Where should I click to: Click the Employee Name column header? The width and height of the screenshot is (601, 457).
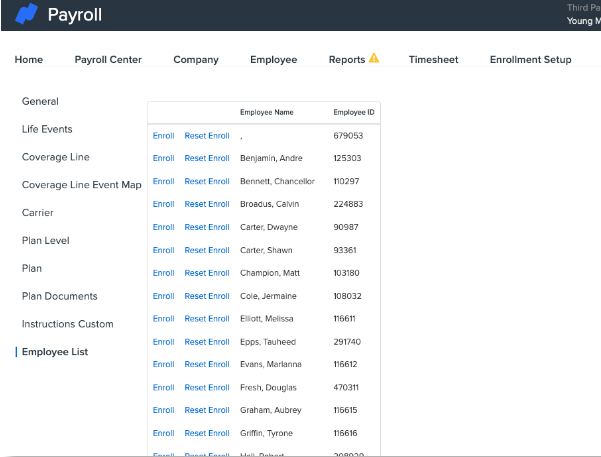(x=266, y=113)
